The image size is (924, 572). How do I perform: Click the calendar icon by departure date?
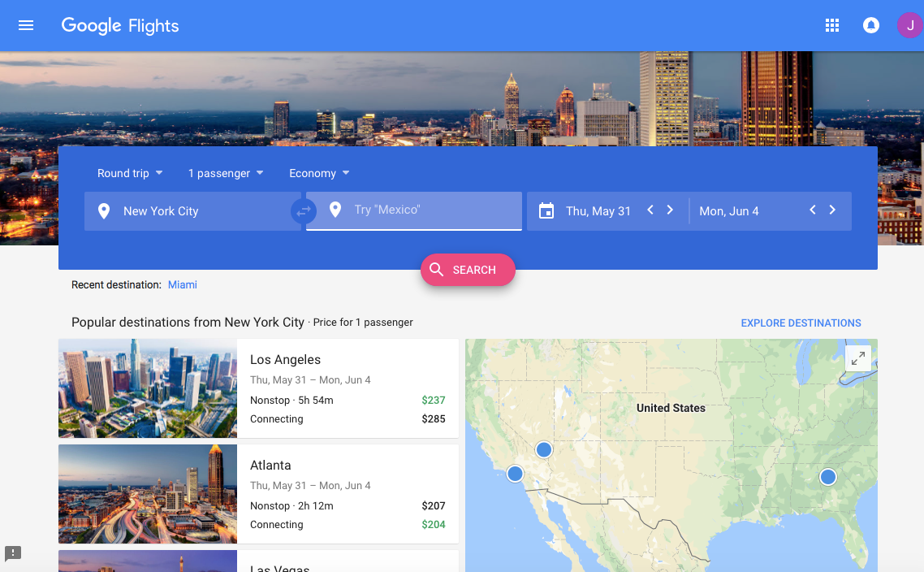tap(546, 210)
